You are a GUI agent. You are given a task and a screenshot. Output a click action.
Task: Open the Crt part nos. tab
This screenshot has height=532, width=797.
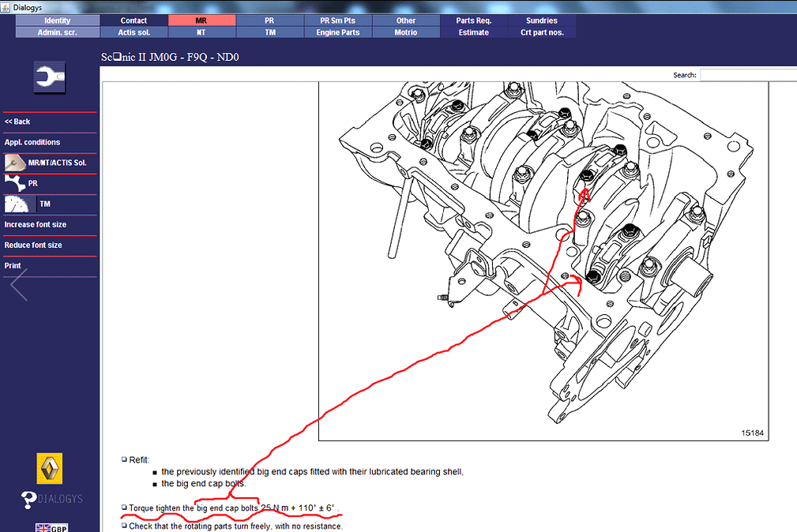click(542, 32)
